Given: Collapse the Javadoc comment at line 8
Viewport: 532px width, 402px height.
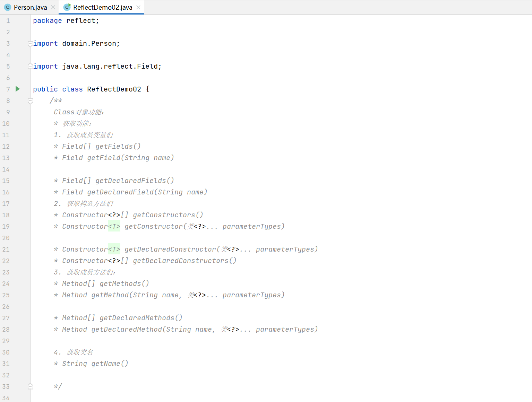Looking at the screenshot, I should (x=30, y=101).
